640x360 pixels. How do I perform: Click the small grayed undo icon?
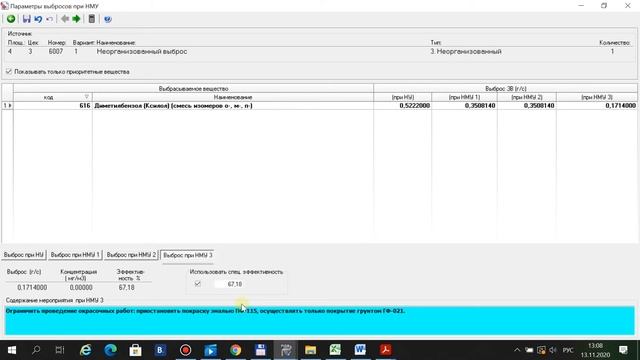tap(49, 19)
